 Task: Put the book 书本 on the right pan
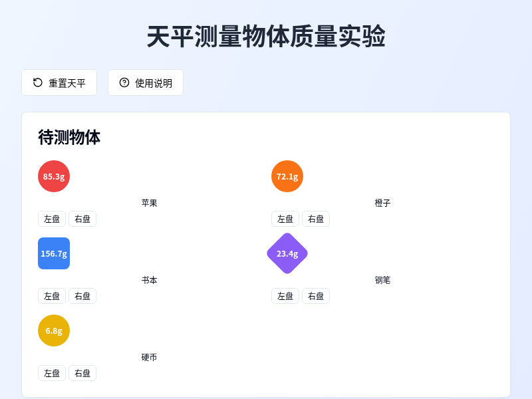[82, 296]
